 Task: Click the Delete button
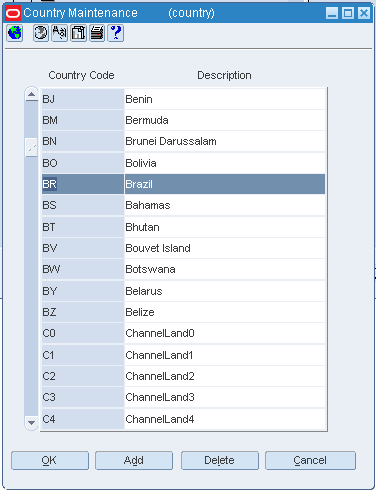[220, 460]
